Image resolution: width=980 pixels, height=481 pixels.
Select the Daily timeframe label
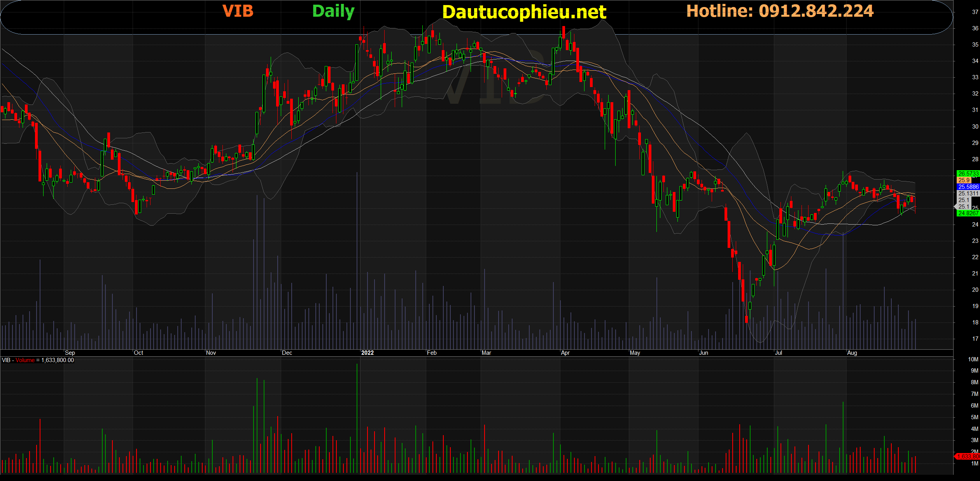coord(333,11)
